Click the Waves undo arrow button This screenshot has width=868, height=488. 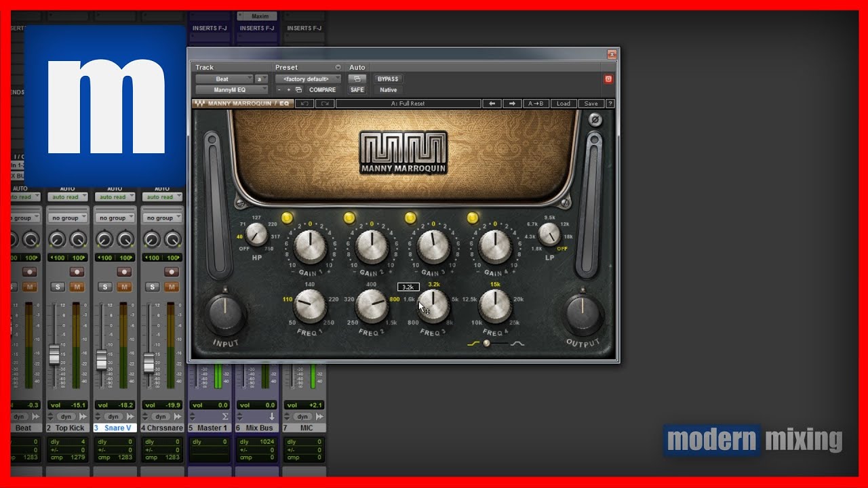click(305, 104)
